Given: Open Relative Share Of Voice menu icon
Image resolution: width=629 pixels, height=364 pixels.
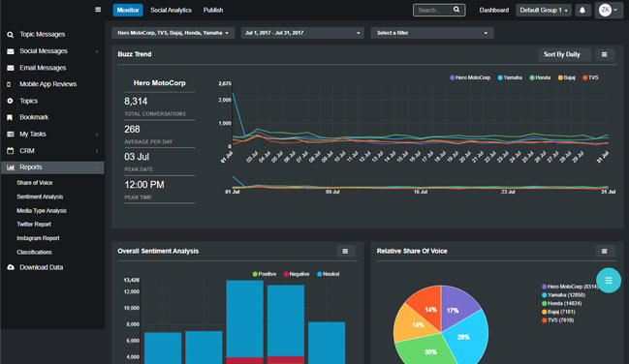Looking at the screenshot, I should [604, 252].
